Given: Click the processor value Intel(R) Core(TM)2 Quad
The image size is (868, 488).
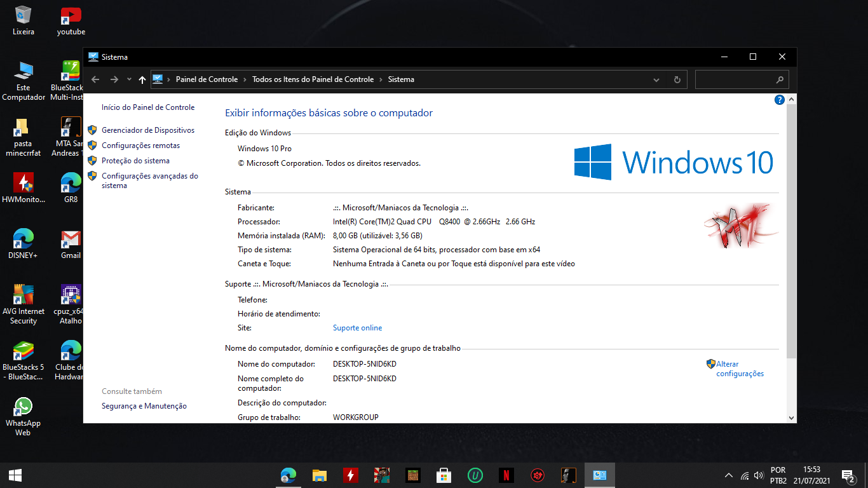Looking at the screenshot, I should (434, 222).
